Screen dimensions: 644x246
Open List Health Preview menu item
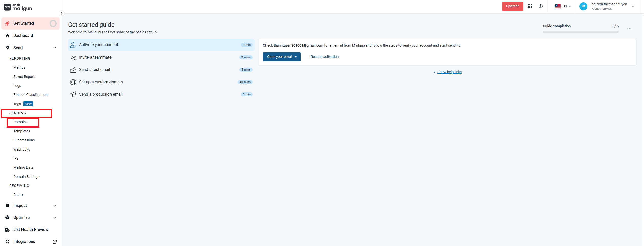pyautogui.click(x=31, y=230)
